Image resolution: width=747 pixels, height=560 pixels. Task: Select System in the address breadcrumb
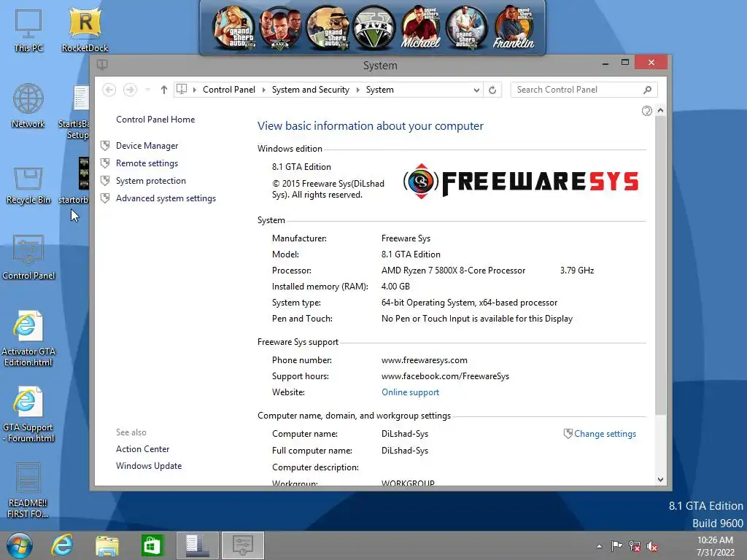coord(379,90)
